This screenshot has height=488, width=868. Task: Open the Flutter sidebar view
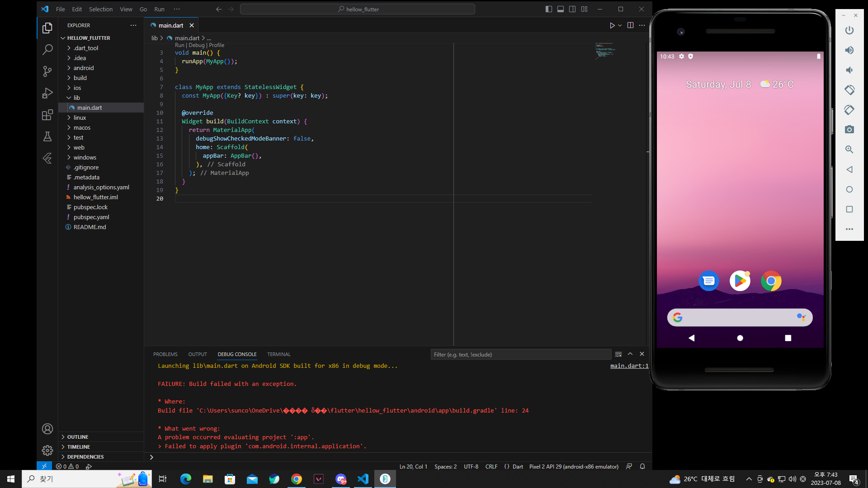click(47, 158)
